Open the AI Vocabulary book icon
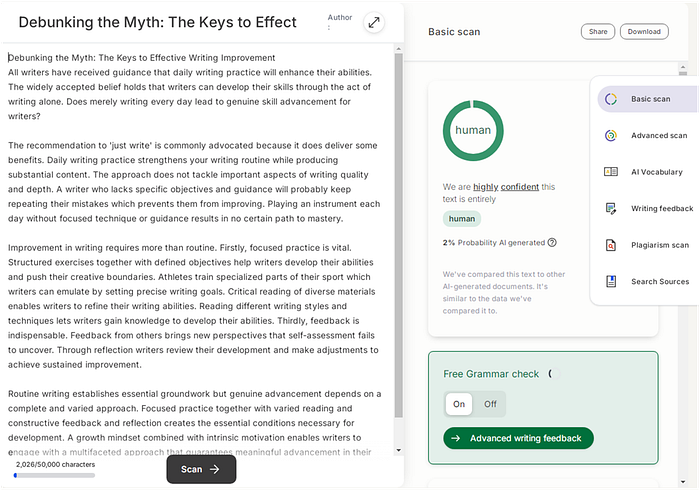700x491 pixels. 611,172
